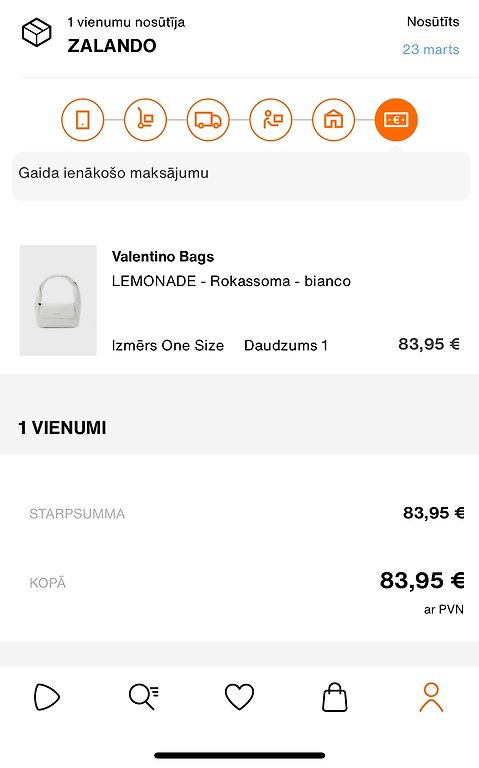Tap the 1 VIENUMI section header
Viewport: 479px width, 768px height.
[x=62, y=428]
